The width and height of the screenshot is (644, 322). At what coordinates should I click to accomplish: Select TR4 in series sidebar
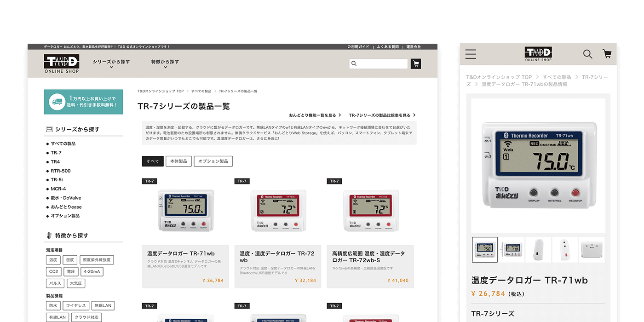click(x=55, y=162)
